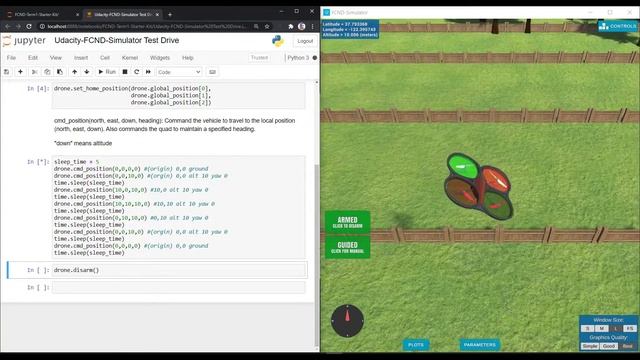
Task: Click the Jupyter logo
Action: click(x=24, y=41)
